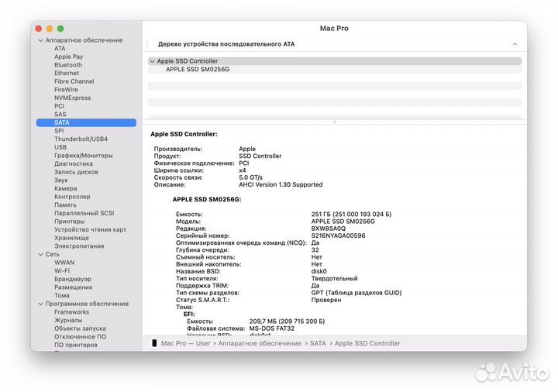Select Запись дисков in the sidebar
This screenshot has height=392, width=558.
[76, 172]
